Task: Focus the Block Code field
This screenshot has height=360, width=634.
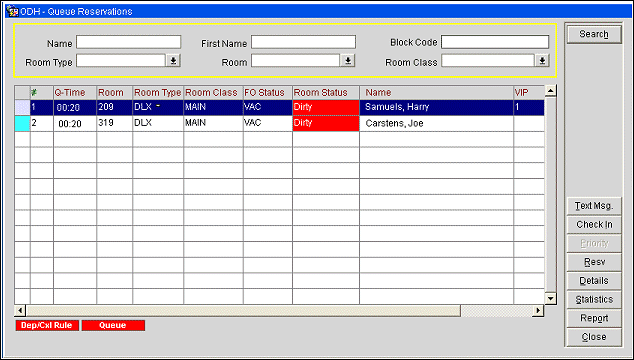Action: coord(495,42)
